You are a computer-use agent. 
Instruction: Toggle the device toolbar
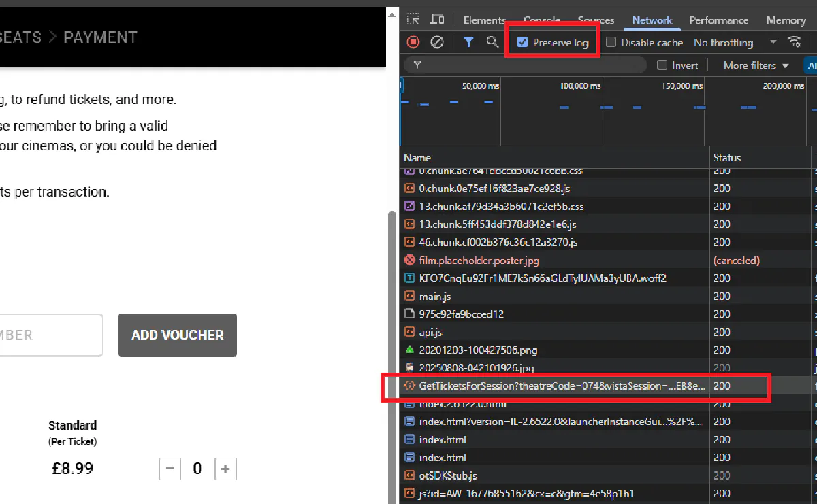(437, 19)
